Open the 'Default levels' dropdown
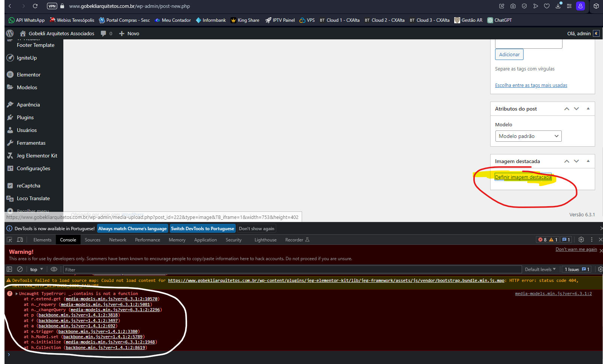Screen dimensions: 603x364 coord(540,269)
